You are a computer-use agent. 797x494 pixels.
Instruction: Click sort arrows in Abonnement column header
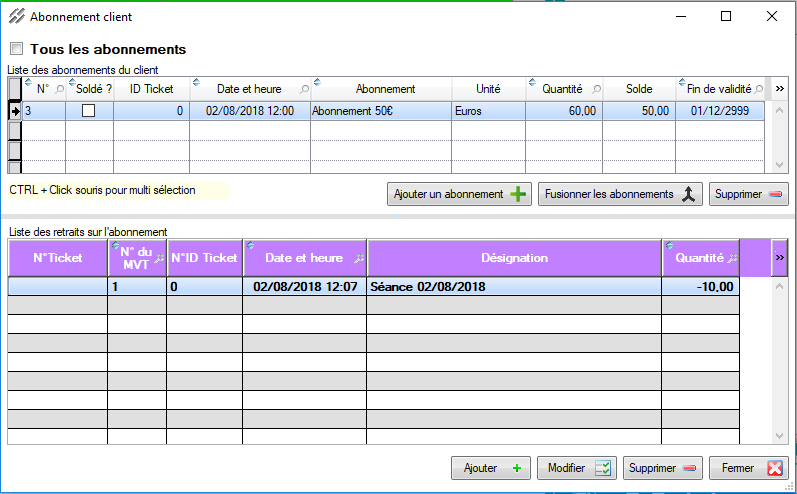(x=317, y=82)
